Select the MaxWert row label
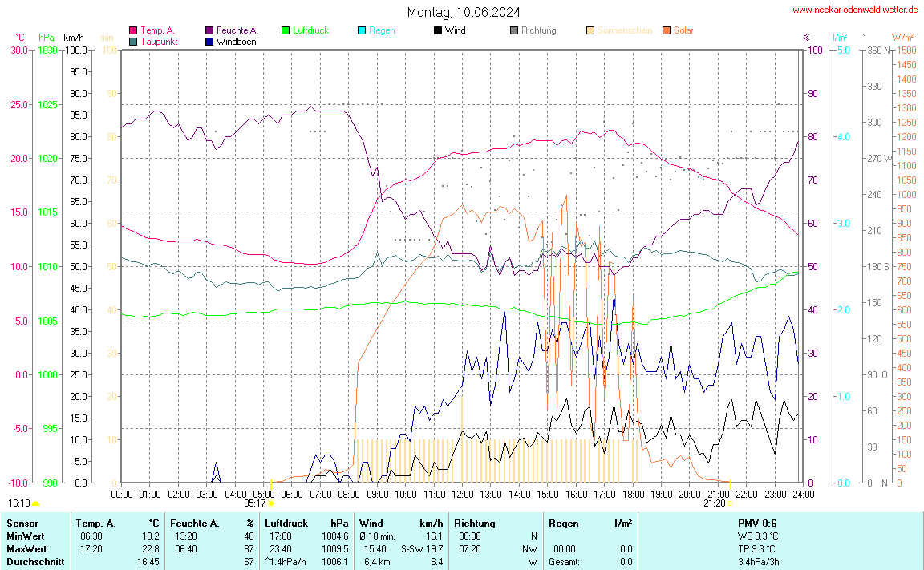Image resolution: width=924 pixels, height=570 pixels. (26, 548)
